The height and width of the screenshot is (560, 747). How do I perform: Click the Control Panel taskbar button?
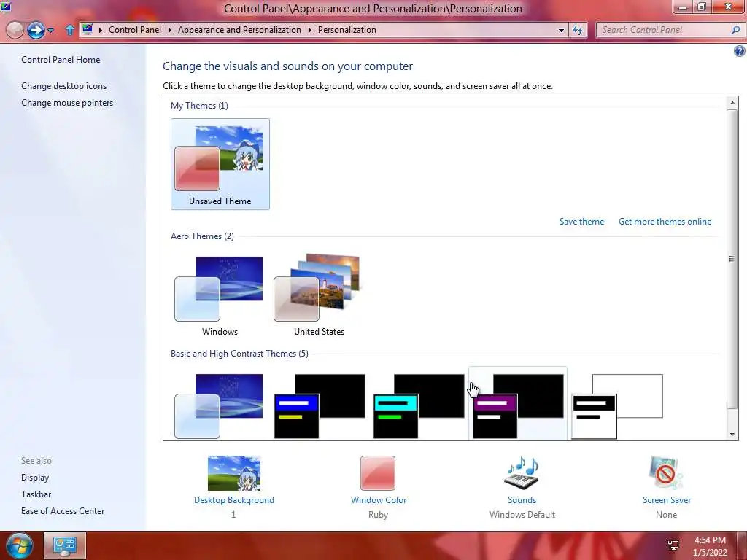(65, 545)
